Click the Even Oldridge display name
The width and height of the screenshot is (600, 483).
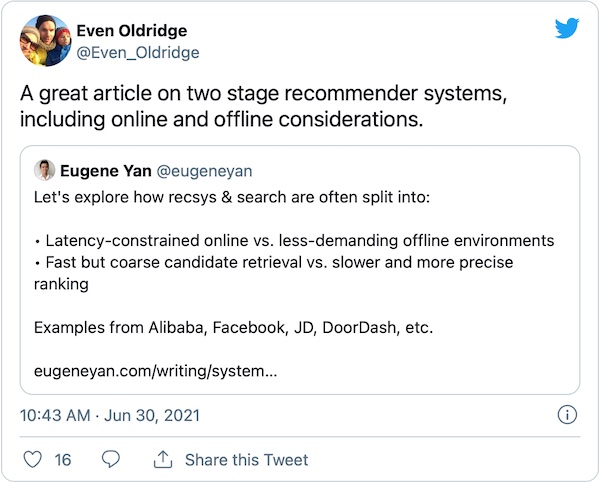[132, 31]
